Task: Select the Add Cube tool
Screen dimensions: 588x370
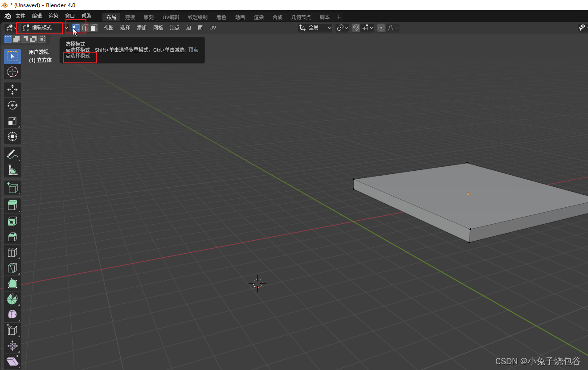Action: (12, 188)
